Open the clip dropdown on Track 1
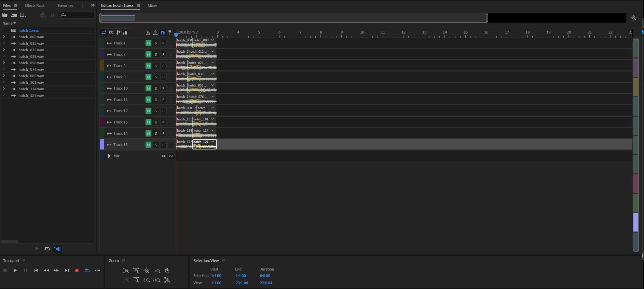 tap(213, 40)
